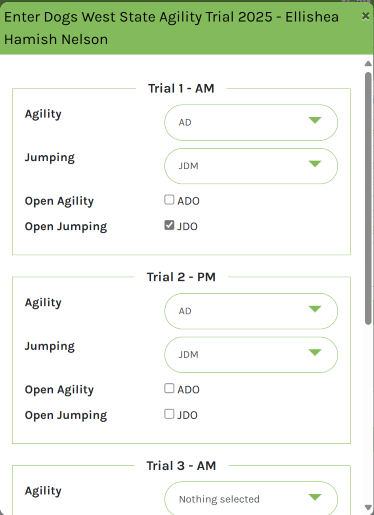Click Trial 1 Jumping dropdown arrow
The image size is (374, 515).
pyautogui.click(x=315, y=164)
